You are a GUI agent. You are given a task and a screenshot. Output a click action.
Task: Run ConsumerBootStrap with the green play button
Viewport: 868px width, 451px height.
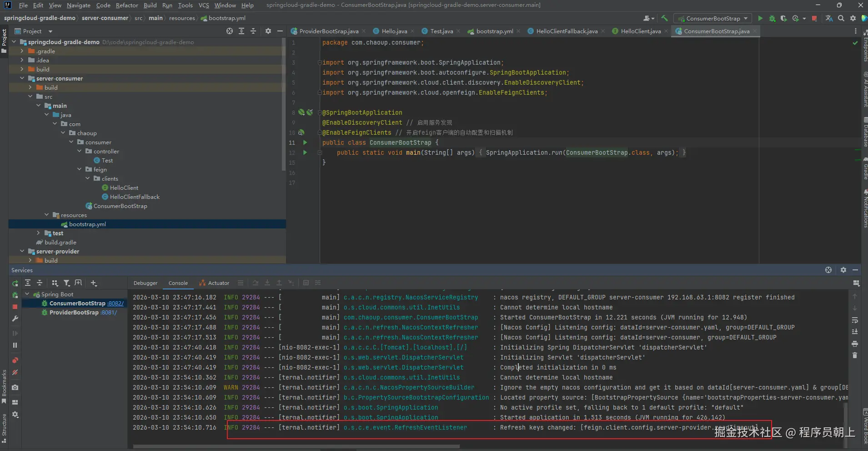coord(760,19)
